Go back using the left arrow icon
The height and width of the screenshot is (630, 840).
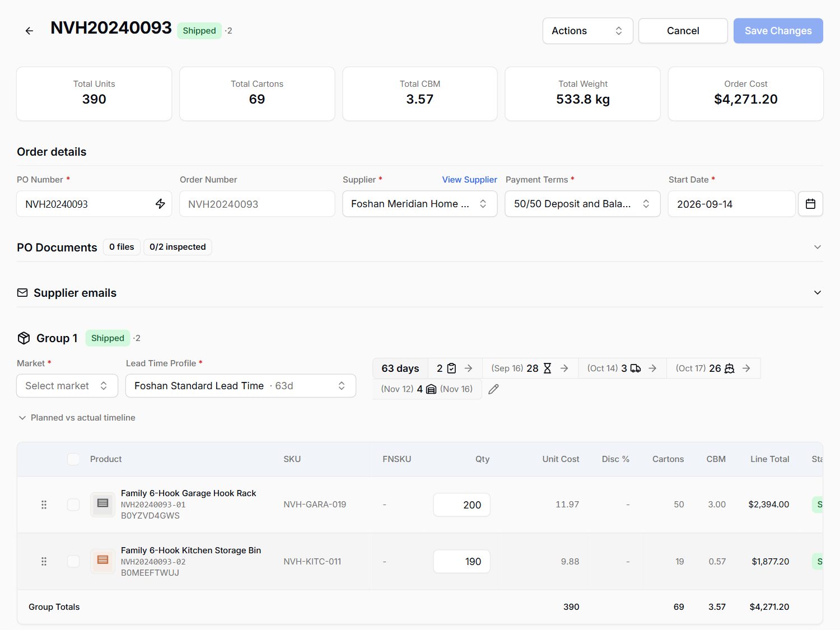point(29,31)
